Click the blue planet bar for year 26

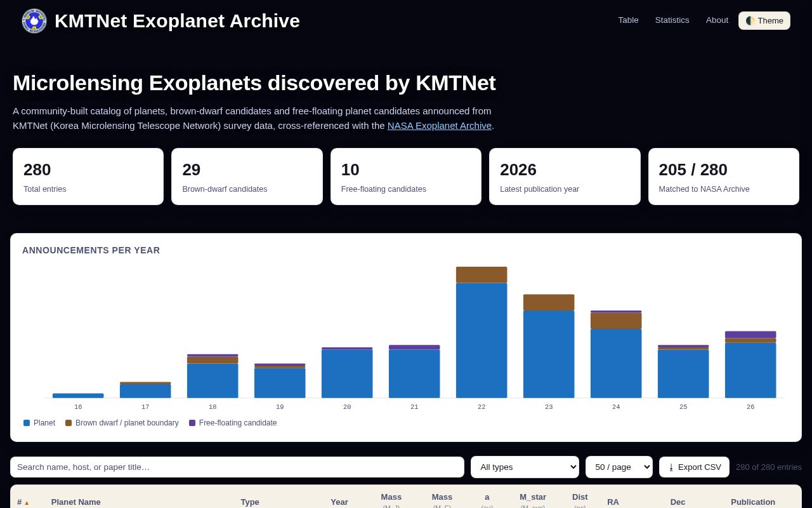click(x=750, y=370)
